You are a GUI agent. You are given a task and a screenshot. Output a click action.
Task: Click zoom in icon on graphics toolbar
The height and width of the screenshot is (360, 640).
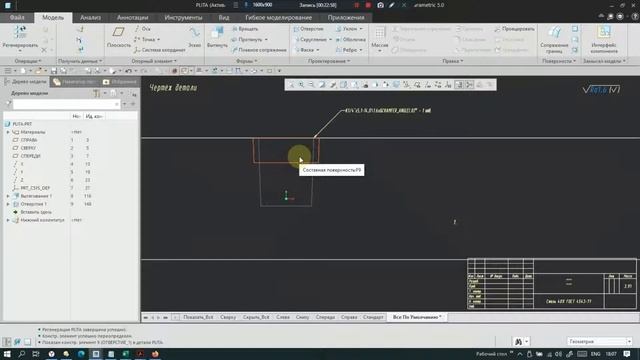[301, 84]
